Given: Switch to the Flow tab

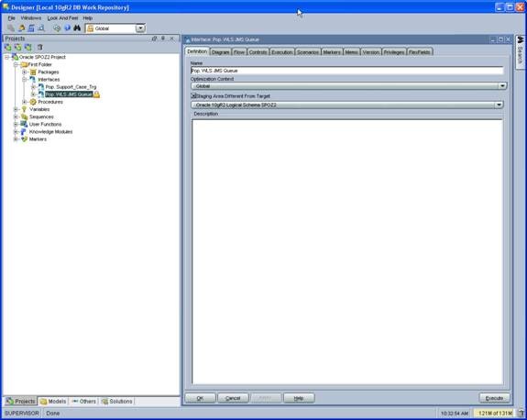Looking at the screenshot, I should click(239, 52).
